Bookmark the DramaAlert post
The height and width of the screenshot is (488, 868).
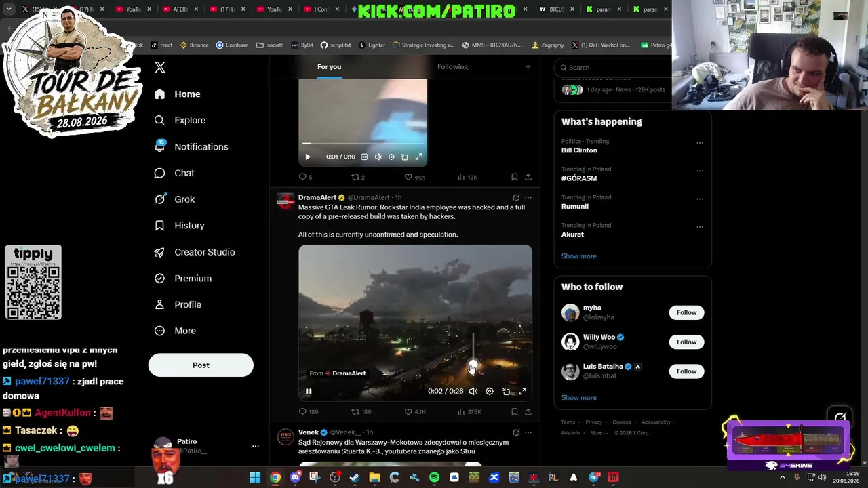tap(515, 411)
